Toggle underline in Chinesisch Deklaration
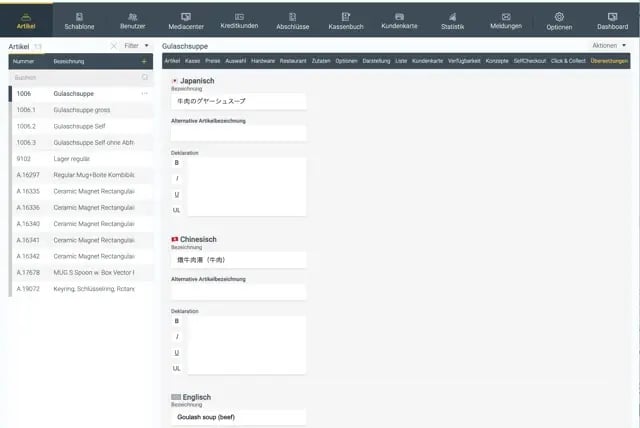This screenshot has width=640, height=428. point(177,353)
